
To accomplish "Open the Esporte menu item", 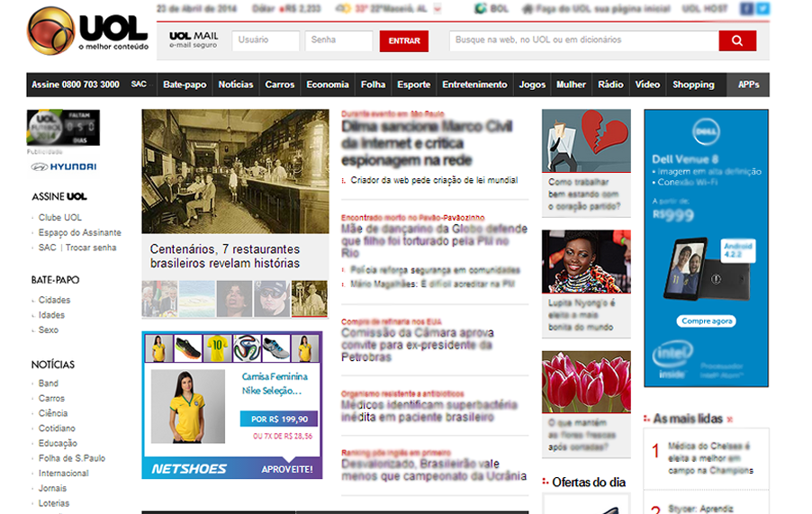I will (x=414, y=85).
